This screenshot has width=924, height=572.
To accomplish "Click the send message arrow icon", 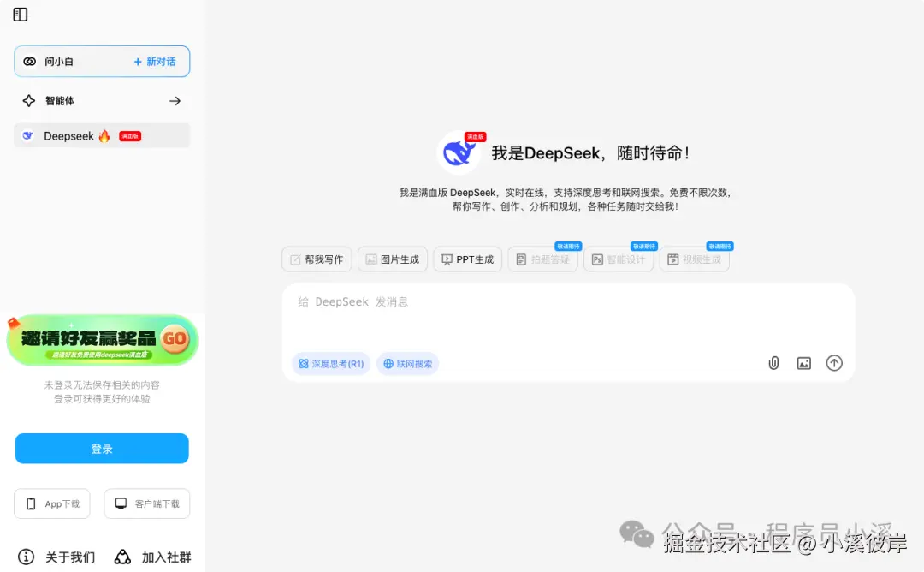I will [x=834, y=362].
